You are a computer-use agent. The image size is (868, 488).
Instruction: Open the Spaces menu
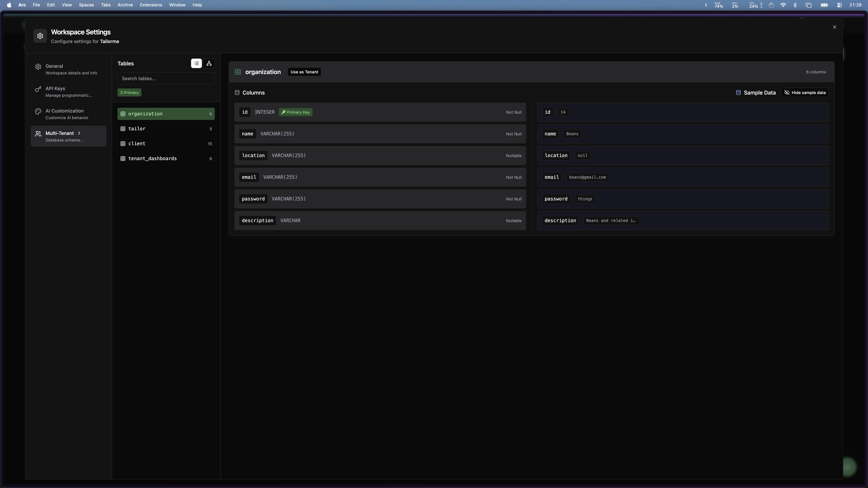[x=86, y=5]
